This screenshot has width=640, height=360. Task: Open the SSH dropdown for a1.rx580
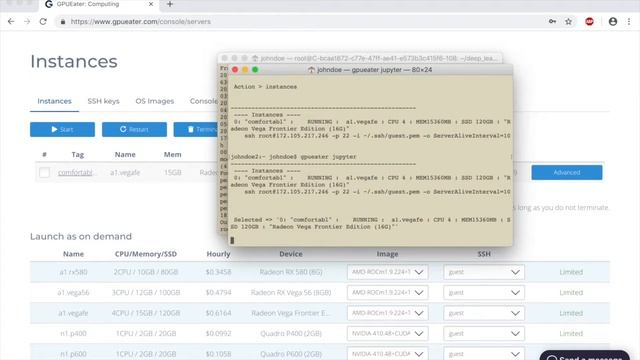click(x=484, y=272)
